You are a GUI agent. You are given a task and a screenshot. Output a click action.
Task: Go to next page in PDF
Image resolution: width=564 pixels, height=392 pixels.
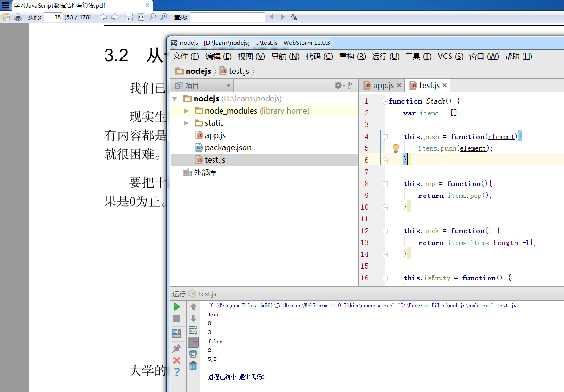(x=114, y=17)
